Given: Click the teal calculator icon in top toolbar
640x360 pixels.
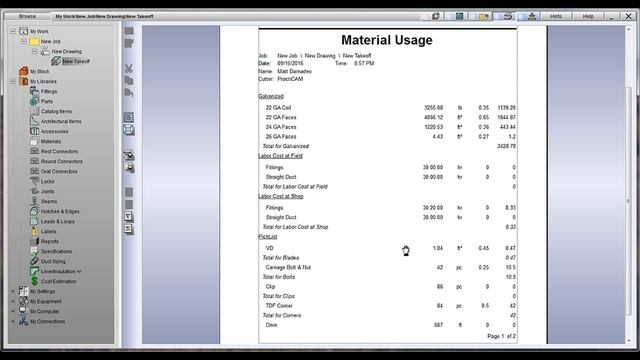Looking at the screenshot, I should pyautogui.click(x=459, y=16).
